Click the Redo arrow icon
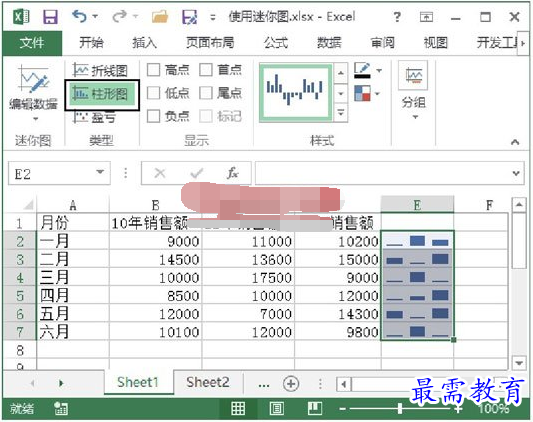The width and height of the screenshot is (533, 422). click(x=119, y=16)
